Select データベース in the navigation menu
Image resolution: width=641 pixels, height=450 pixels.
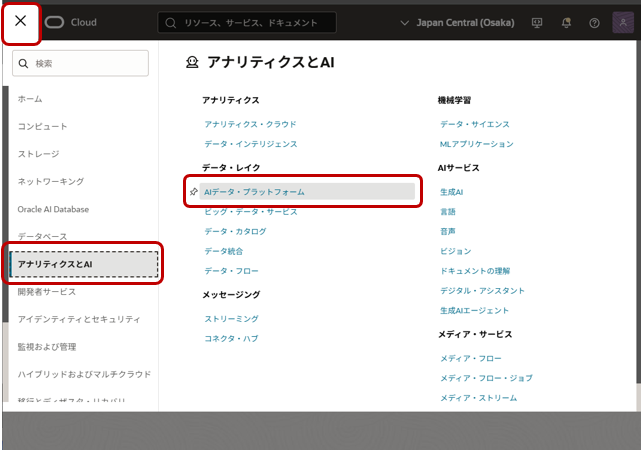42,236
